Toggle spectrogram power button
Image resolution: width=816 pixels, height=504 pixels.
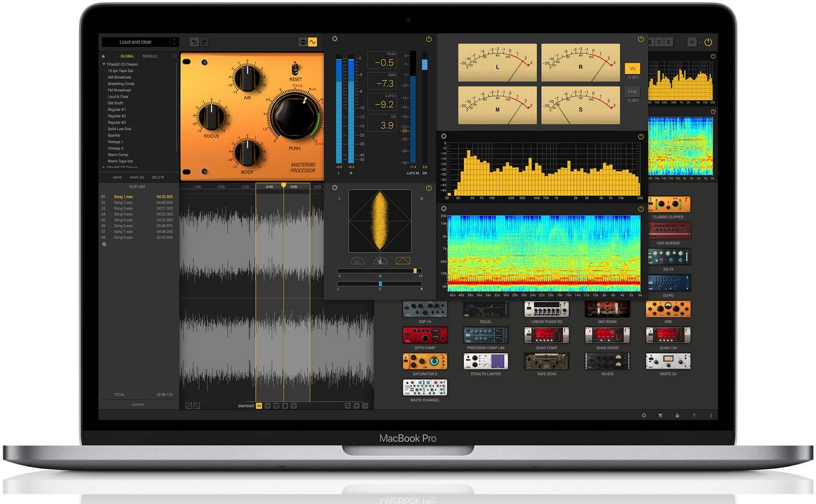[x=641, y=209]
